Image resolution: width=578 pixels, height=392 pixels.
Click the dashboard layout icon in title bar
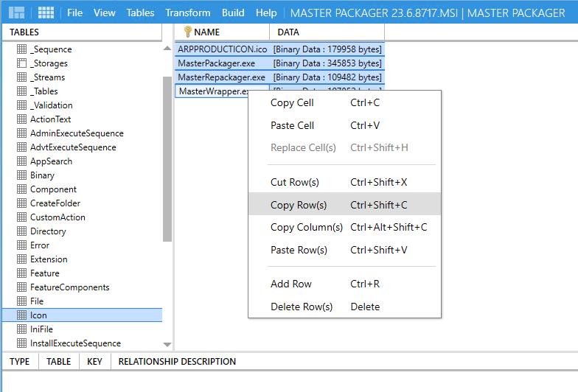16,13
